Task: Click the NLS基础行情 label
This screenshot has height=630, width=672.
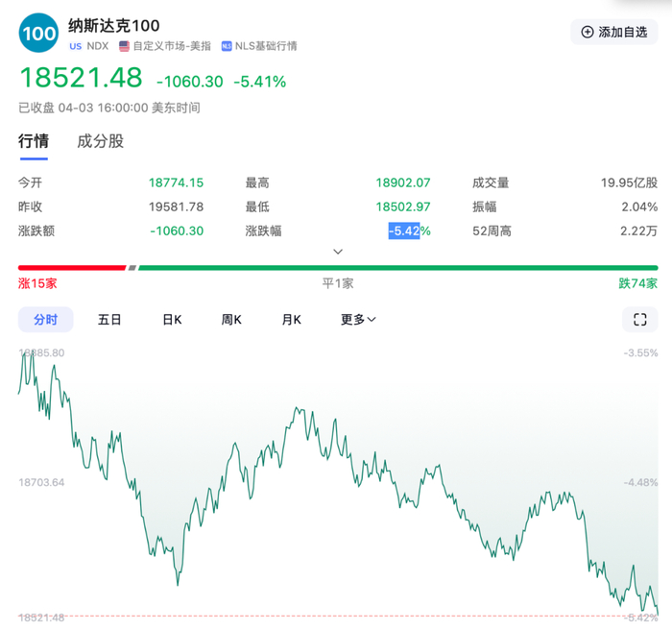Action: [x=266, y=46]
